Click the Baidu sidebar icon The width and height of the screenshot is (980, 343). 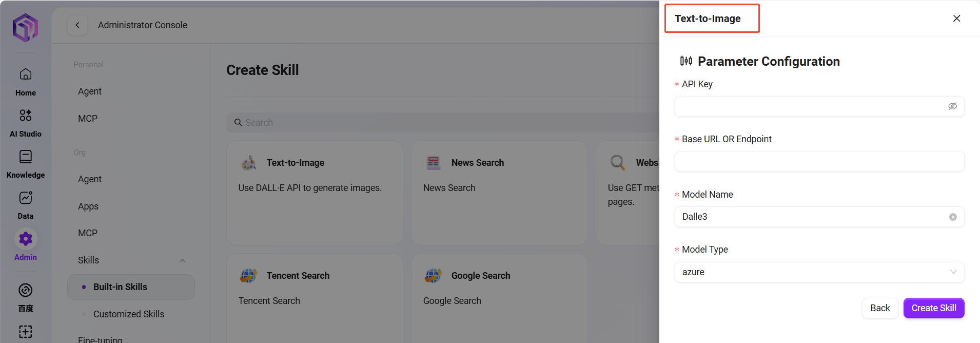[x=26, y=291]
